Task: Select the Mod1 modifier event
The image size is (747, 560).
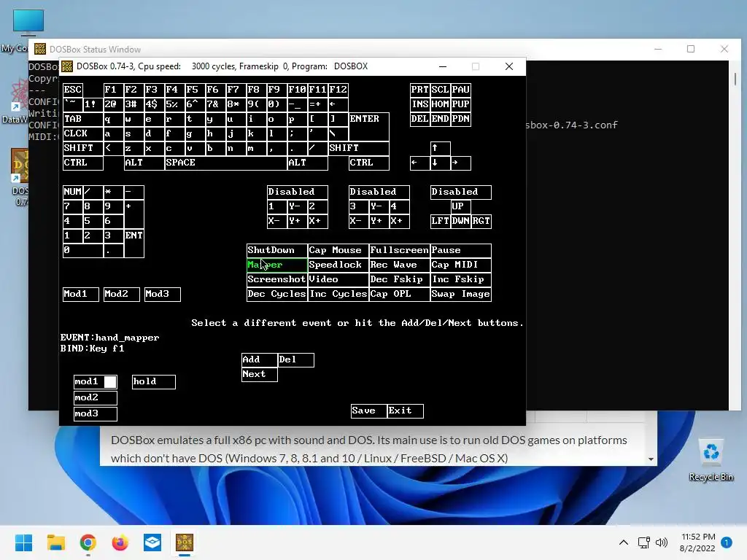Action: point(81,295)
